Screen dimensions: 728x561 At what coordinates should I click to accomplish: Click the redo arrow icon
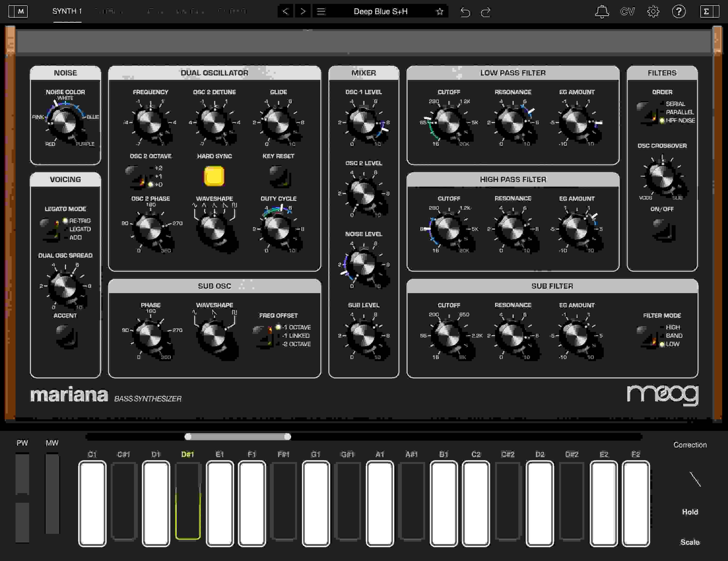486,12
